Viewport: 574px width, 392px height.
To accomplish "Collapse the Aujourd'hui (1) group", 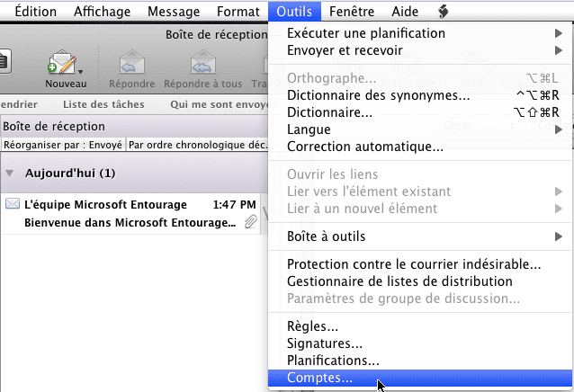I will 10,173.
